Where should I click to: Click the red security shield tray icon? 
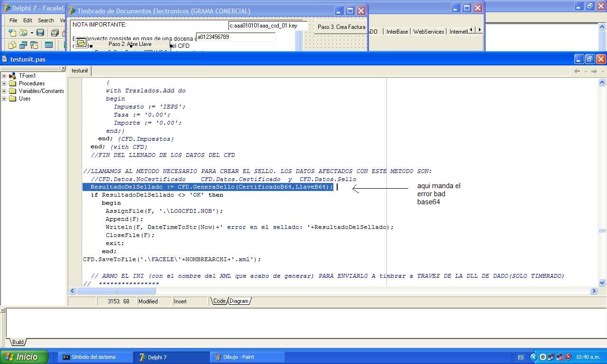point(568,357)
